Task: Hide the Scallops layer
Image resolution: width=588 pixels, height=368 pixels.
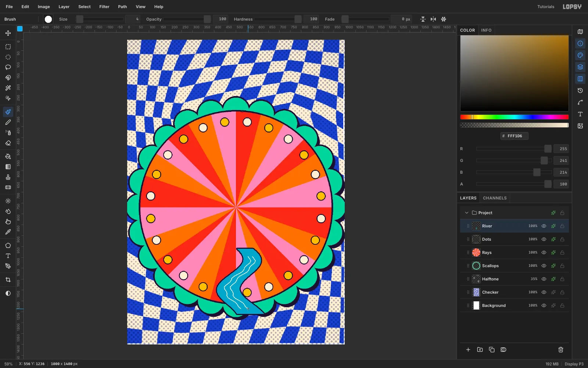Action: (x=544, y=266)
